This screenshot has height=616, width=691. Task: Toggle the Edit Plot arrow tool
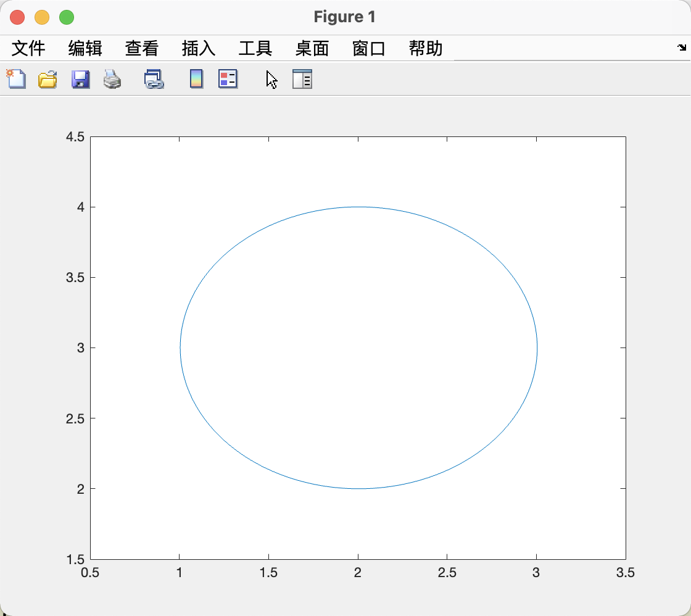point(272,80)
